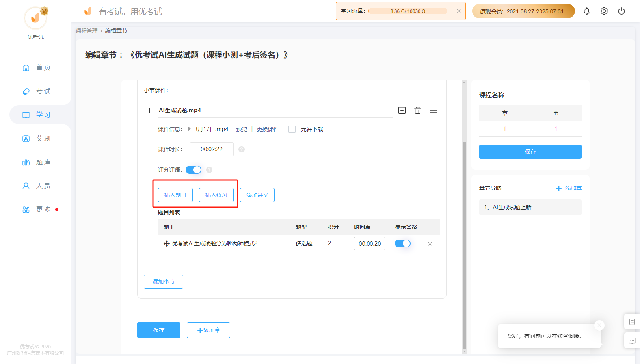Click the 优考试 logo avatar
This screenshot has width=640, height=364.
(x=35, y=18)
